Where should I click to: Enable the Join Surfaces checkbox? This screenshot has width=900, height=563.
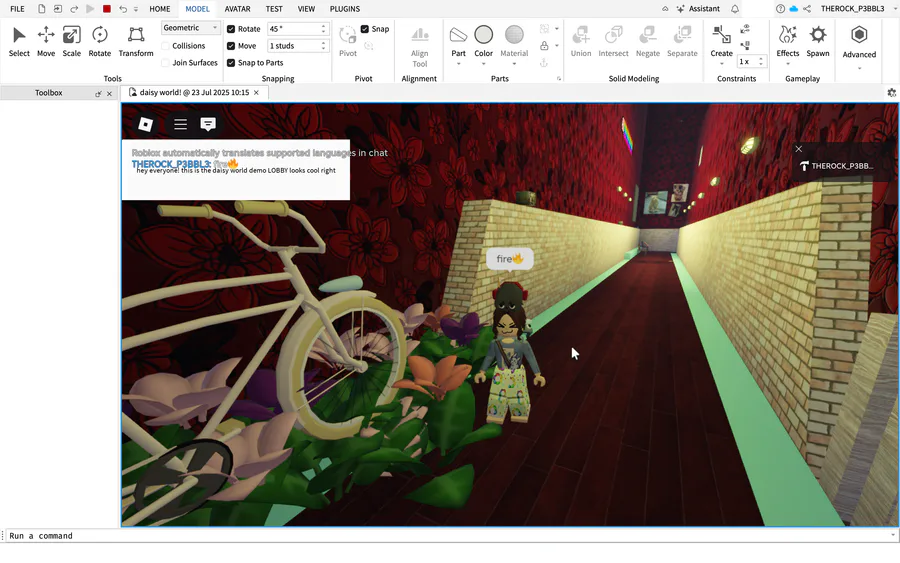[165, 63]
